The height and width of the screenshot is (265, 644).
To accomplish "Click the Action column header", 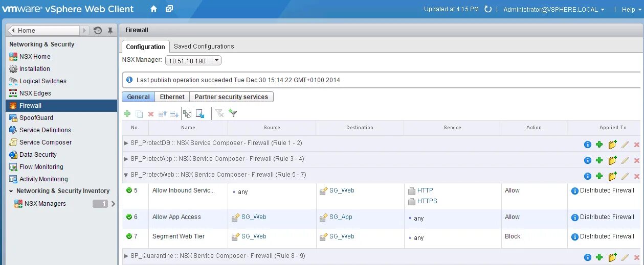I will pos(534,128).
